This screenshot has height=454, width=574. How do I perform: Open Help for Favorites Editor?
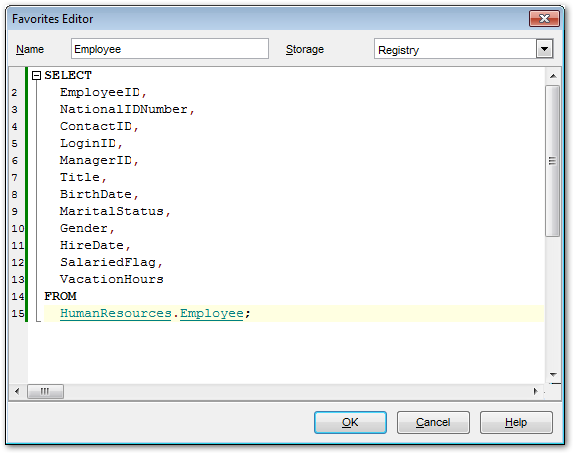[x=516, y=422]
